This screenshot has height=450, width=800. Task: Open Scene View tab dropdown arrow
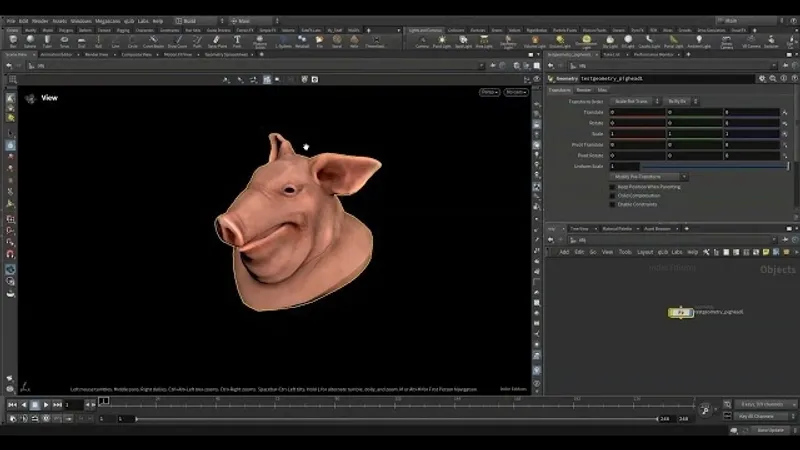pyautogui.click(x=32, y=55)
